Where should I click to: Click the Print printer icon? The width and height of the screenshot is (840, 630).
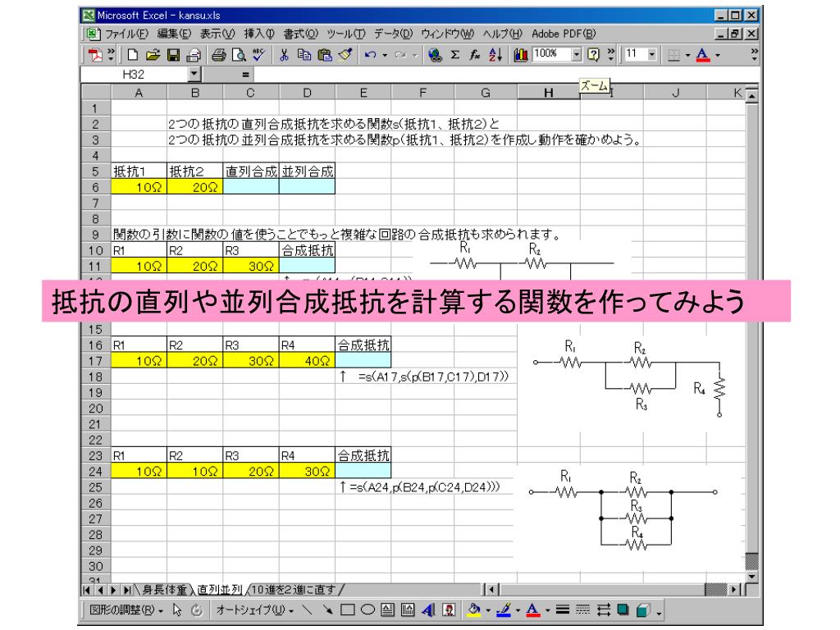194,55
